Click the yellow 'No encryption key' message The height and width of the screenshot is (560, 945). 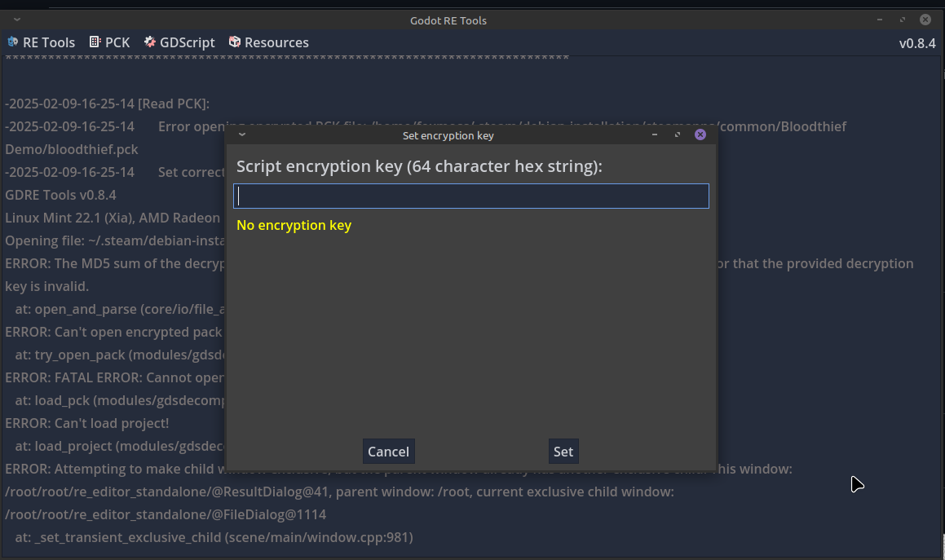(294, 226)
